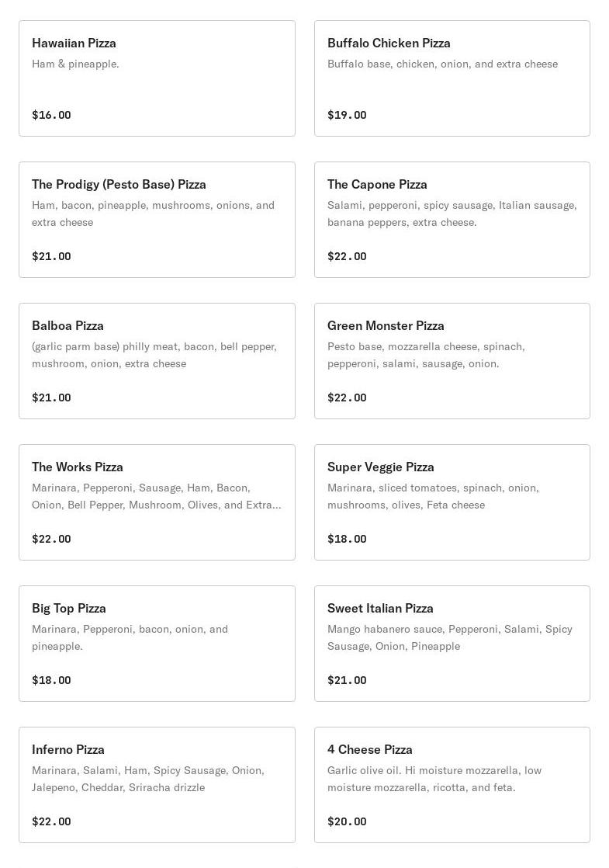
Task: Choose the Sweet Italian Pizza
Action: pyautogui.click(x=452, y=644)
